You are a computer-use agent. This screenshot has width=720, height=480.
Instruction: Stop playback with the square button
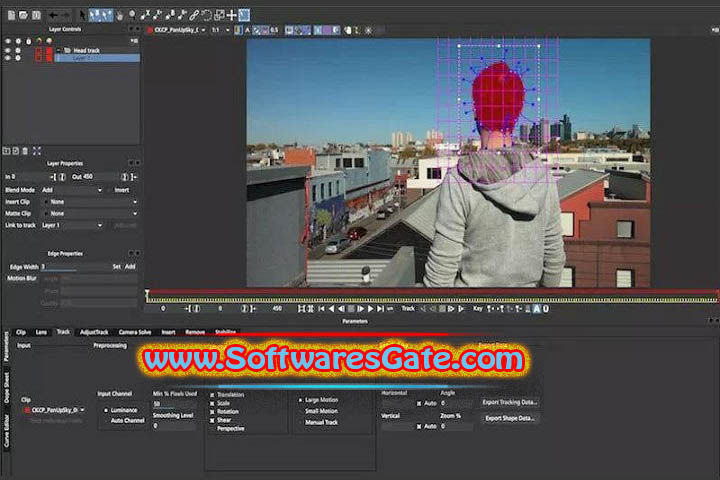(351, 309)
